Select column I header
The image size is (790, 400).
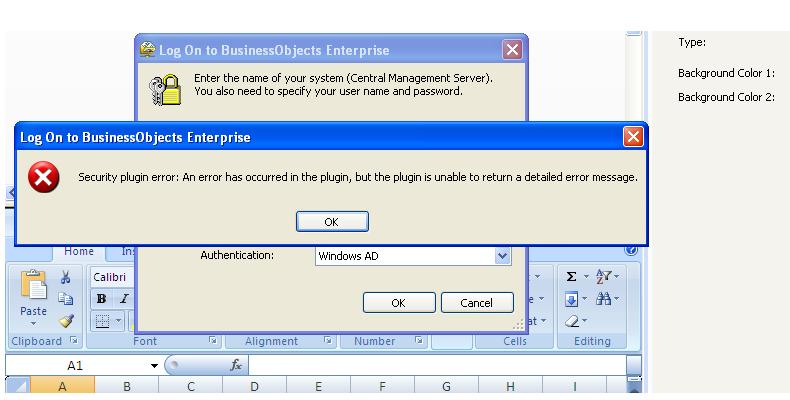click(574, 386)
